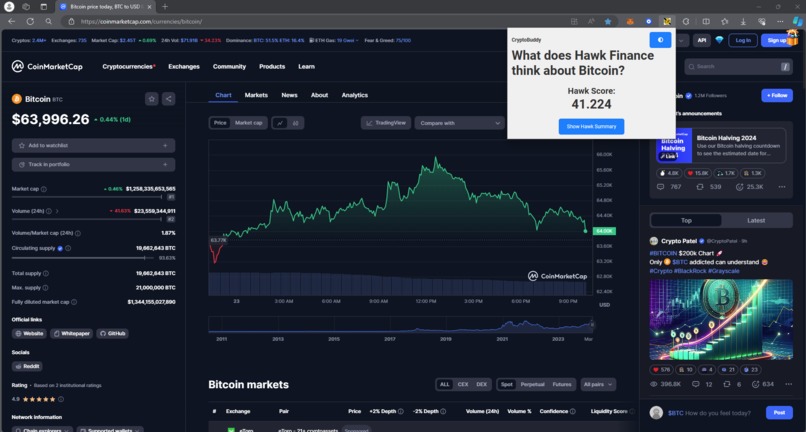Select Spot market type
The height and width of the screenshot is (432, 806).
507,384
